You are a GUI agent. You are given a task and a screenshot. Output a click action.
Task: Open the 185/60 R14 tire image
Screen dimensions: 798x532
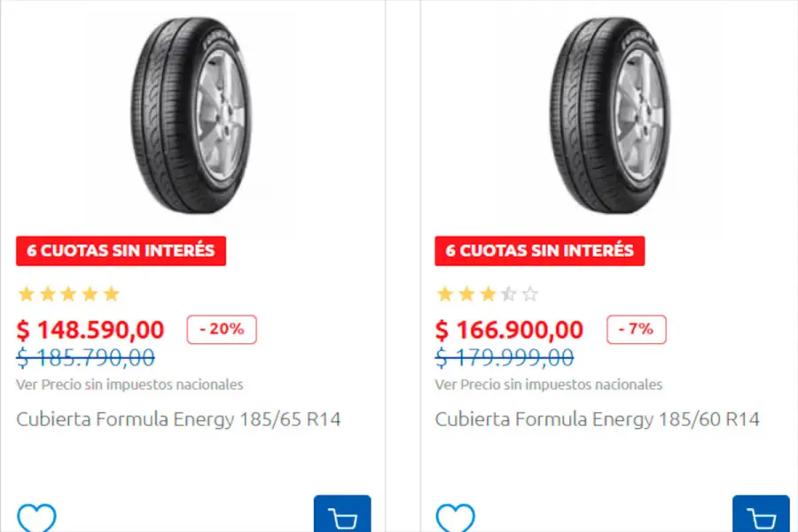[x=609, y=115]
